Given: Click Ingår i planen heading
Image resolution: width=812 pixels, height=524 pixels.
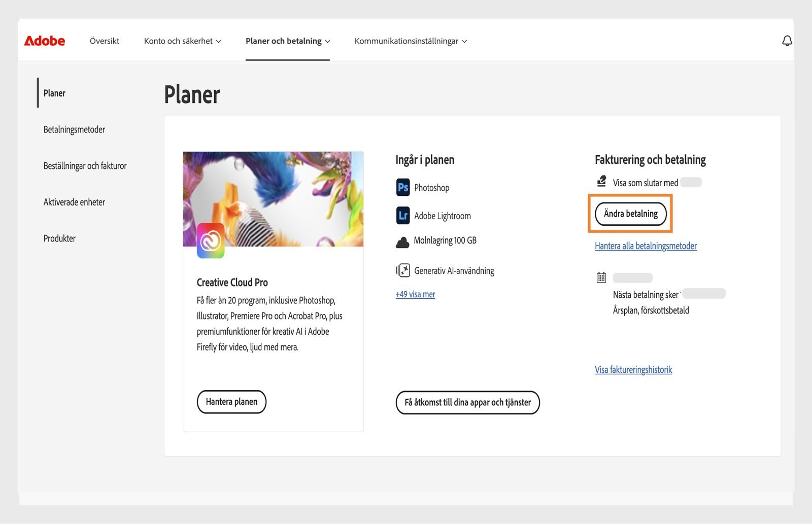Looking at the screenshot, I should pos(425,160).
